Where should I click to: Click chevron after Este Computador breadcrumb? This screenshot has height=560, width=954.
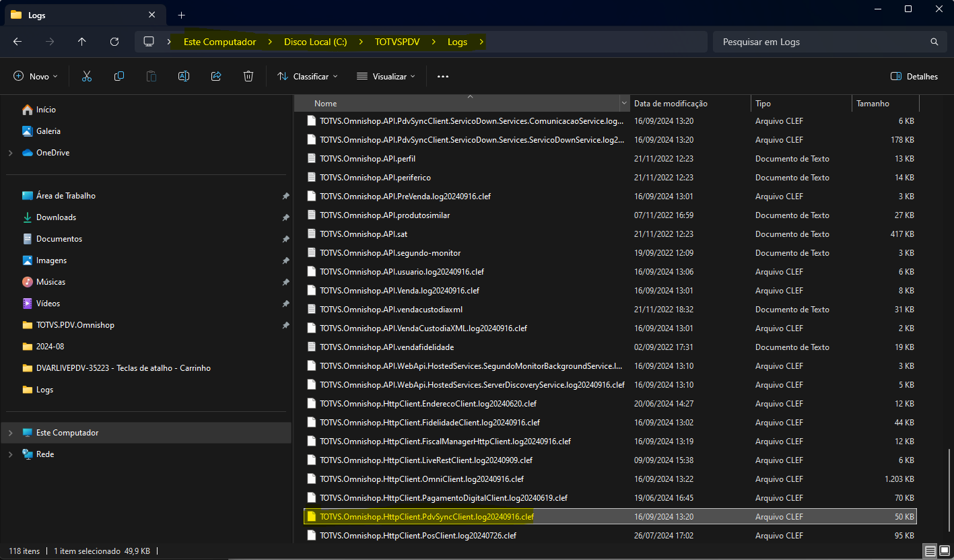(x=270, y=42)
